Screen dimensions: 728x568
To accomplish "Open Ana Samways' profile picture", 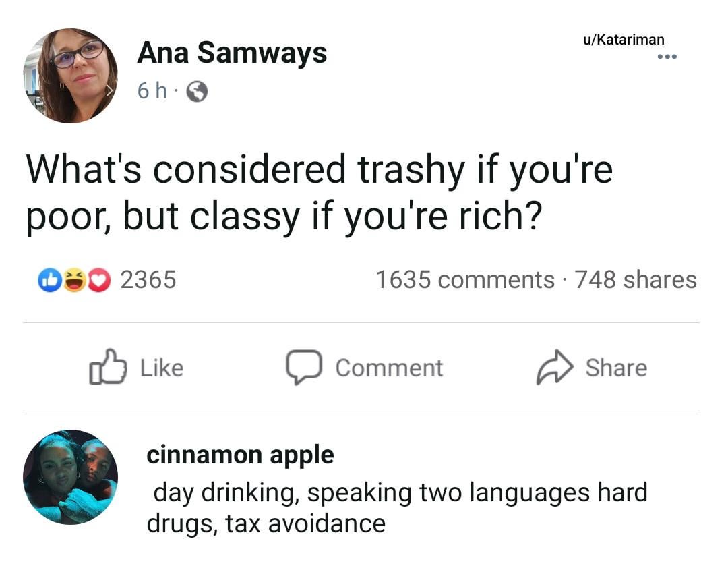I will (70, 76).
